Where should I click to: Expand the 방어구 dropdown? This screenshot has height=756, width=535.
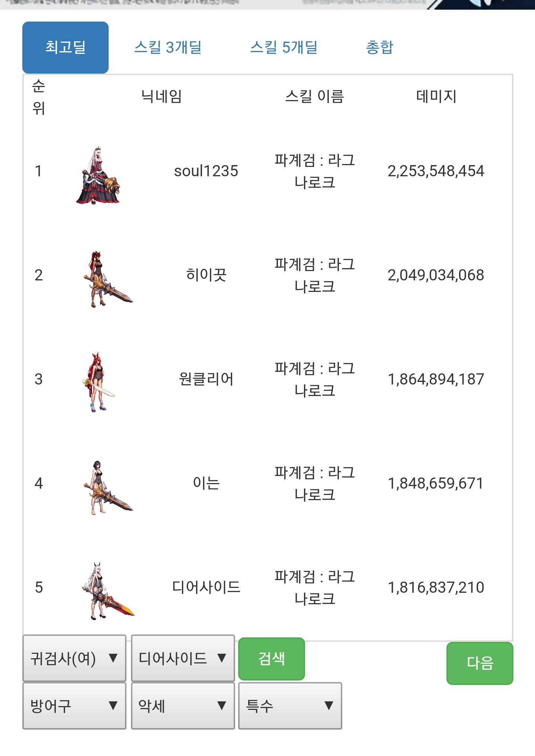tap(74, 705)
